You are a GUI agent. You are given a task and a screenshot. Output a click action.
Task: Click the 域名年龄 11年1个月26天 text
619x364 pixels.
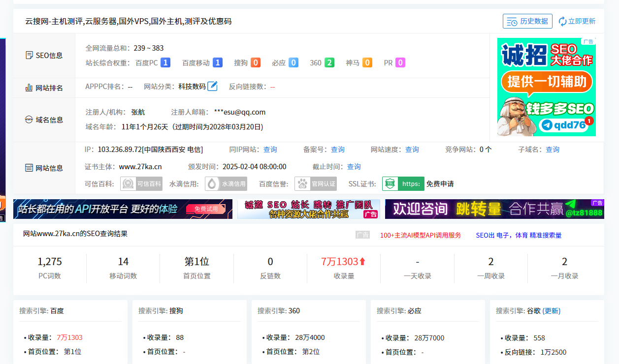pyautogui.click(x=145, y=126)
